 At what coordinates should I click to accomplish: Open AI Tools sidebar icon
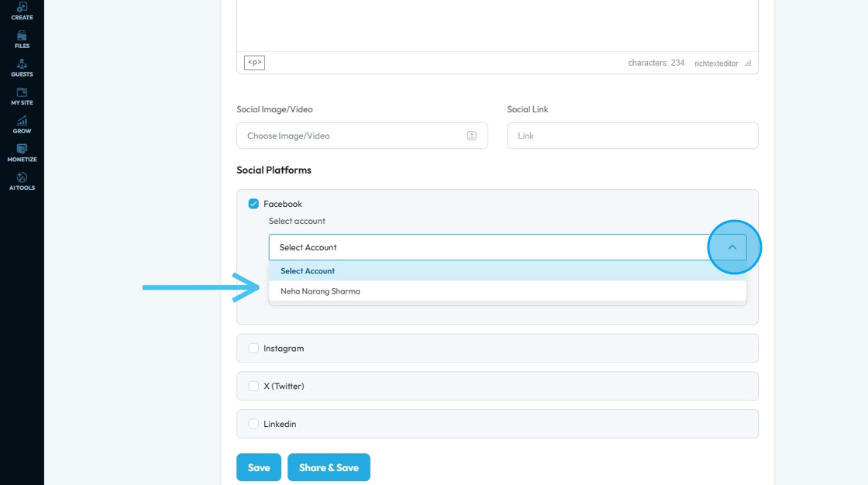[x=22, y=181]
